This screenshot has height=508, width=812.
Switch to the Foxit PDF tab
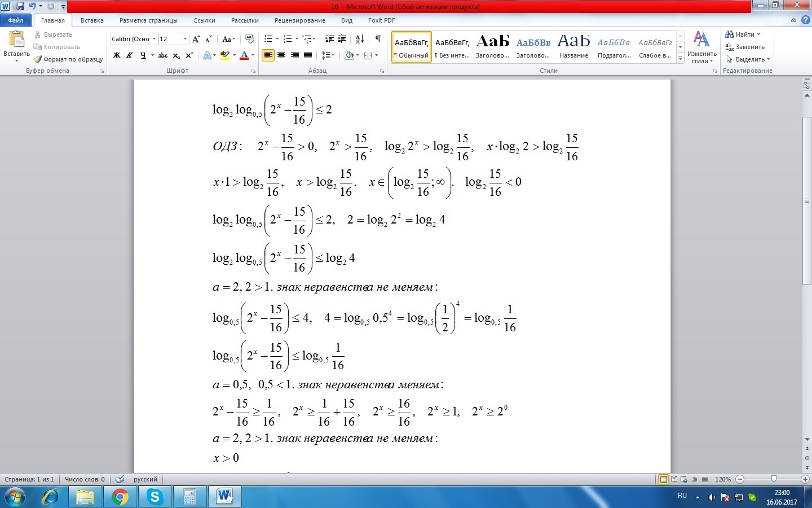point(382,20)
